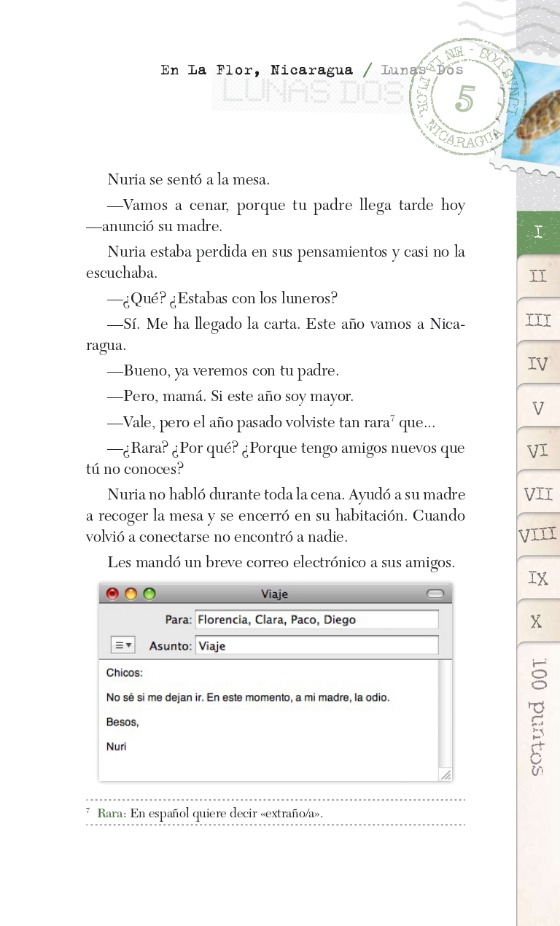Click the line 'Nuria se sentó a la mesa.'
The width and height of the screenshot is (560, 926).
tap(189, 179)
